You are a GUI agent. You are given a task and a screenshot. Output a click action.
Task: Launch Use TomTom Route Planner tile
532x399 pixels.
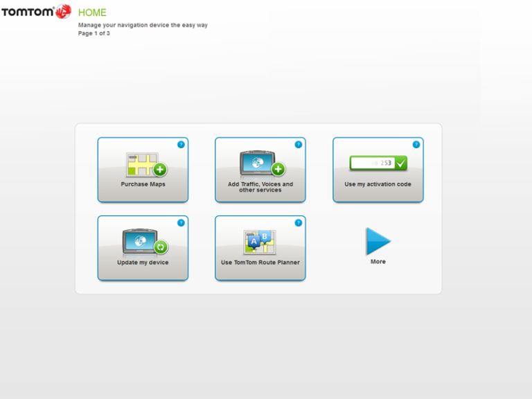[x=260, y=248]
